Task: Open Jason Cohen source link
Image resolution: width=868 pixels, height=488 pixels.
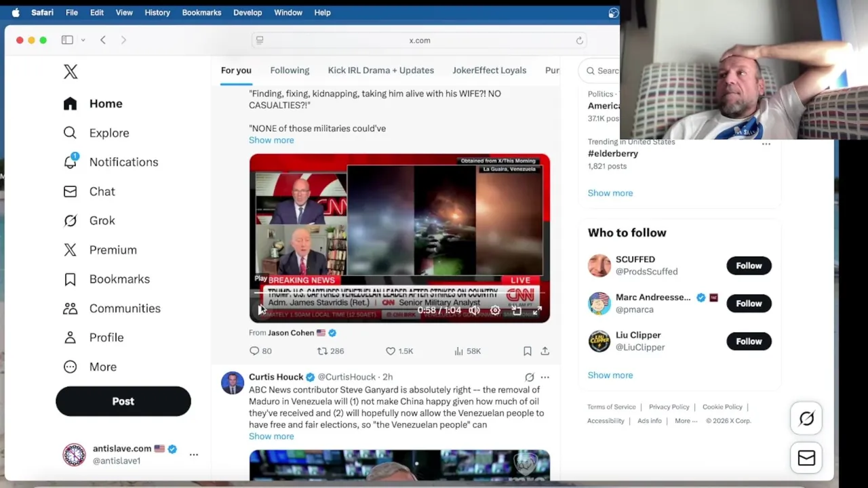Action: (x=291, y=333)
